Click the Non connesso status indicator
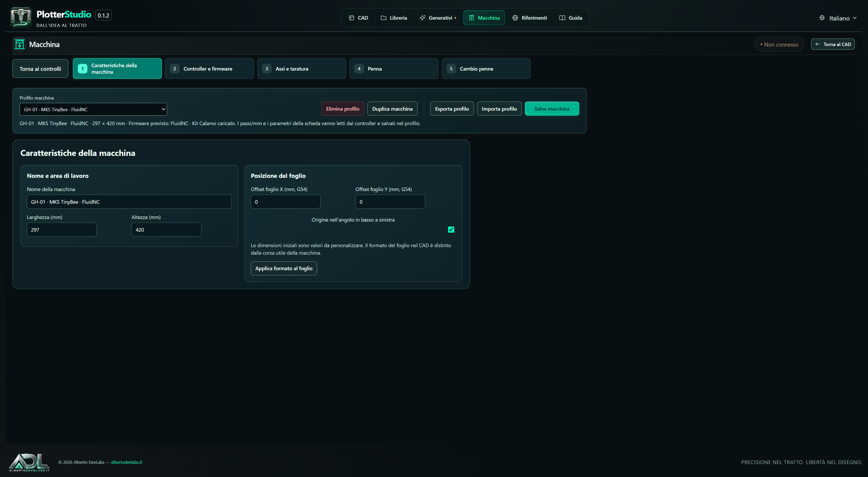The height and width of the screenshot is (477, 868). tap(779, 44)
